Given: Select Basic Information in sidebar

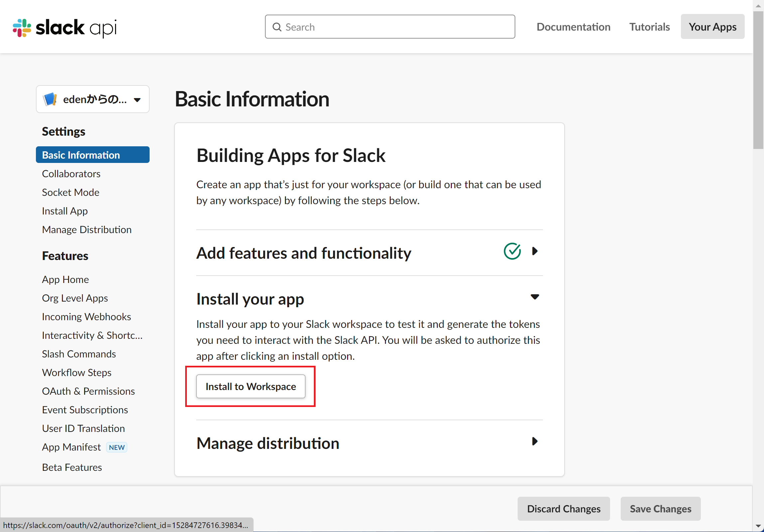Looking at the screenshot, I should pos(92,155).
